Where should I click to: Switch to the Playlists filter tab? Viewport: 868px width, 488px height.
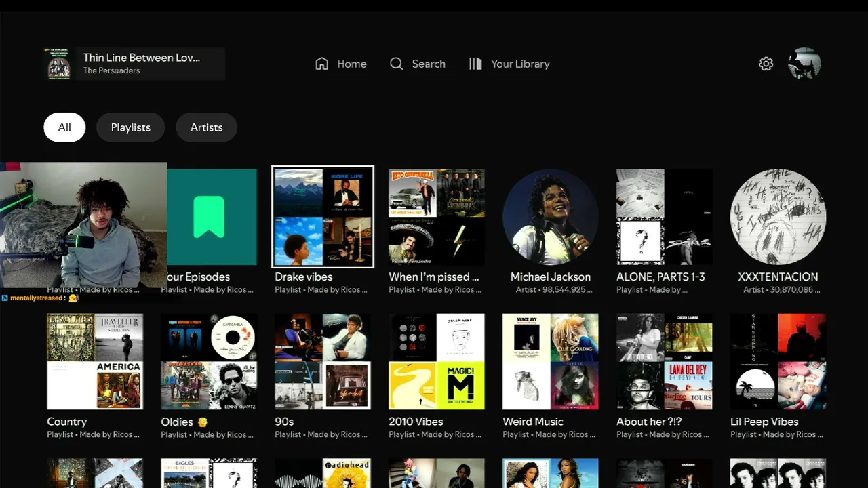click(131, 127)
